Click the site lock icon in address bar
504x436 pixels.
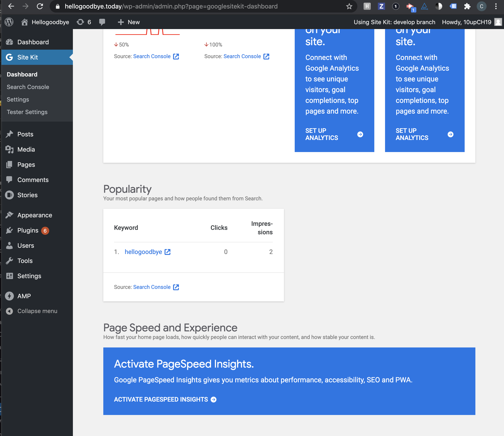tap(58, 6)
